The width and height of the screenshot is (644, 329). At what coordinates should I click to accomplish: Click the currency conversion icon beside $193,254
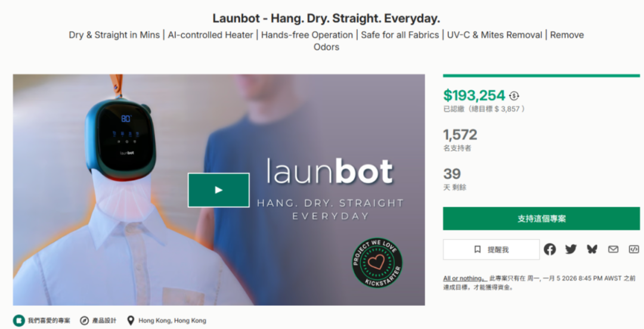pyautogui.click(x=514, y=95)
